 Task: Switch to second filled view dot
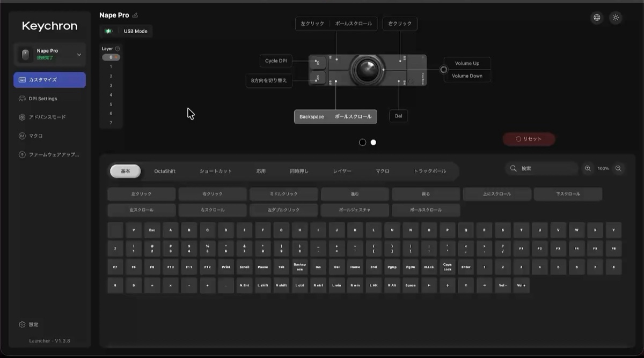coord(374,143)
